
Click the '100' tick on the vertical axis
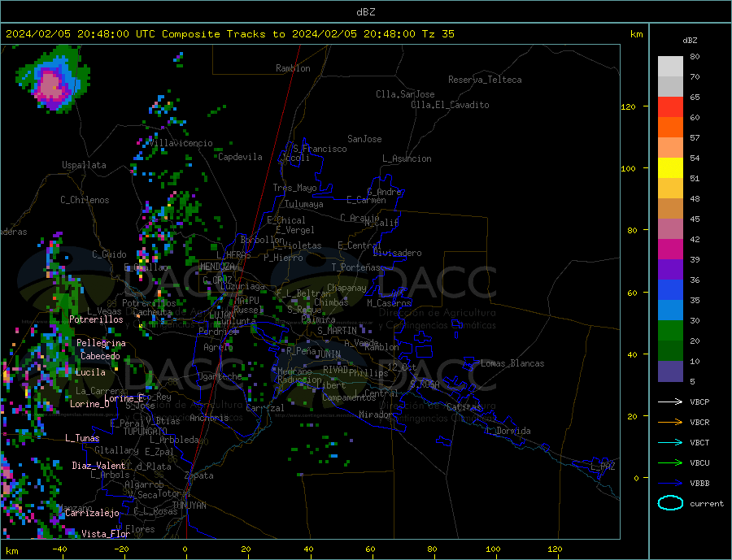click(628, 168)
